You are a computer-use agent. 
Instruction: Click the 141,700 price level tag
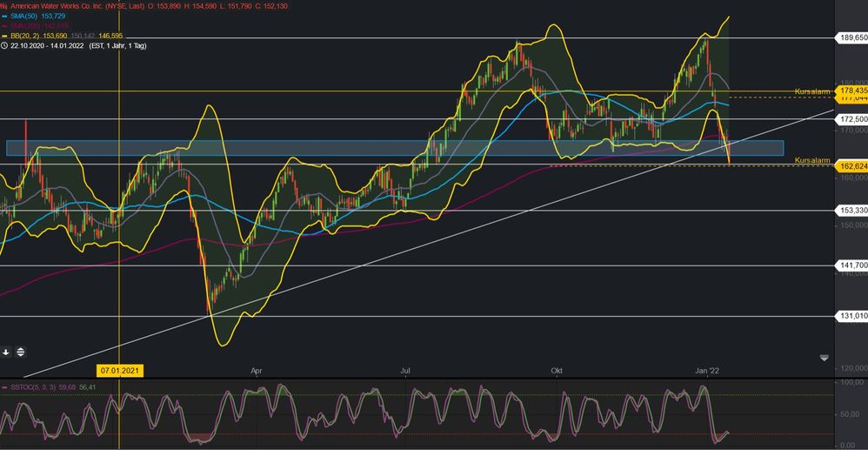pyautogui.click(x=850, y=265)
